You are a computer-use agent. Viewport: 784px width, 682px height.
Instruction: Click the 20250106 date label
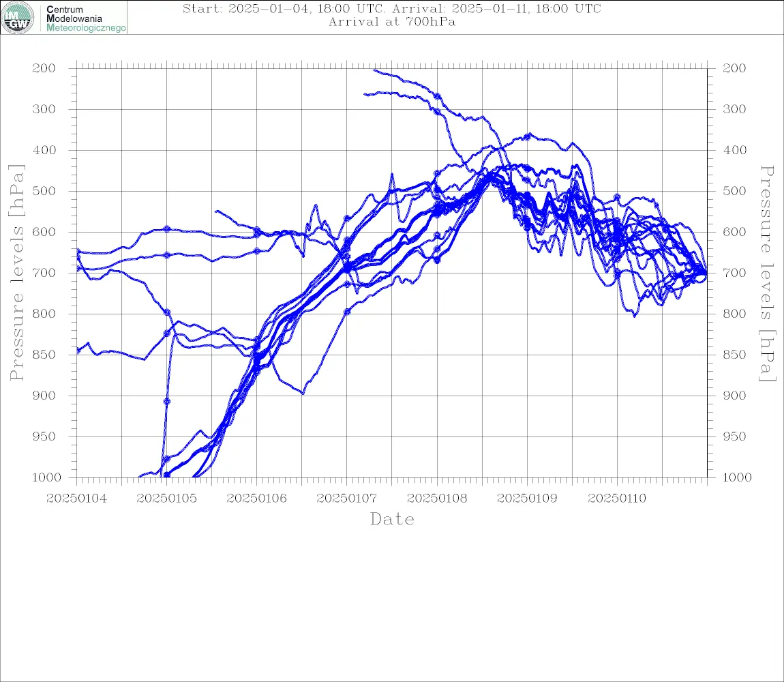256,499
